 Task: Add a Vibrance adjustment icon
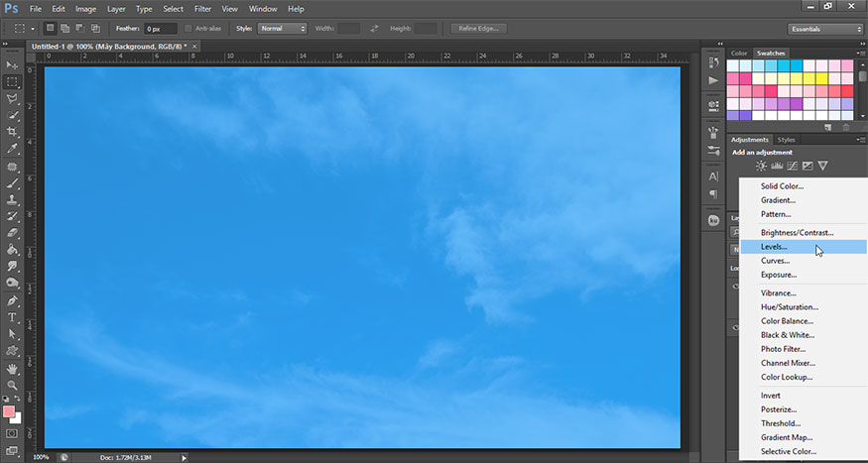822,166
